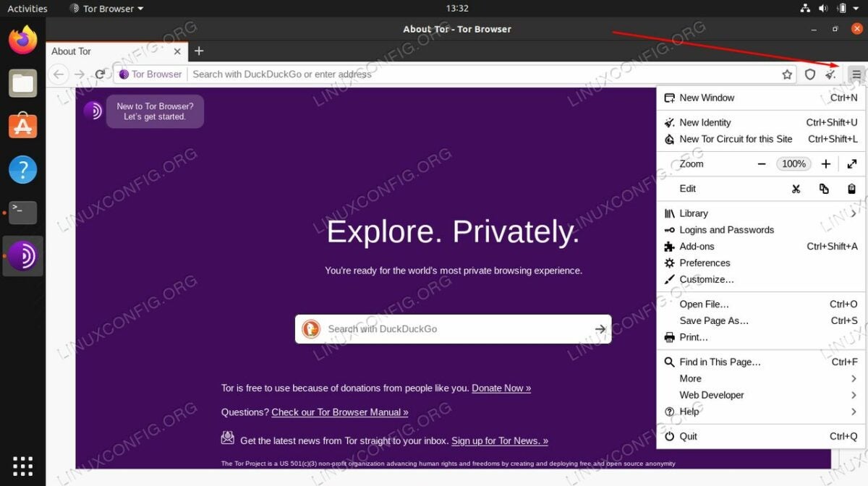This screenshot has height=486, width=868.
Task: Open Files from the dock
Action: pos(23,83)
